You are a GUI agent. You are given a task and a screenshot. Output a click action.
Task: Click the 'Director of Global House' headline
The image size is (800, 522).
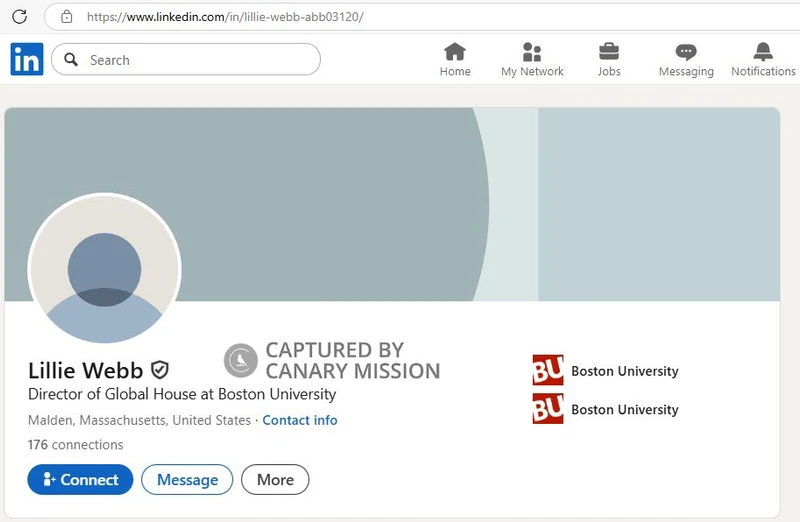coord(182,394)
